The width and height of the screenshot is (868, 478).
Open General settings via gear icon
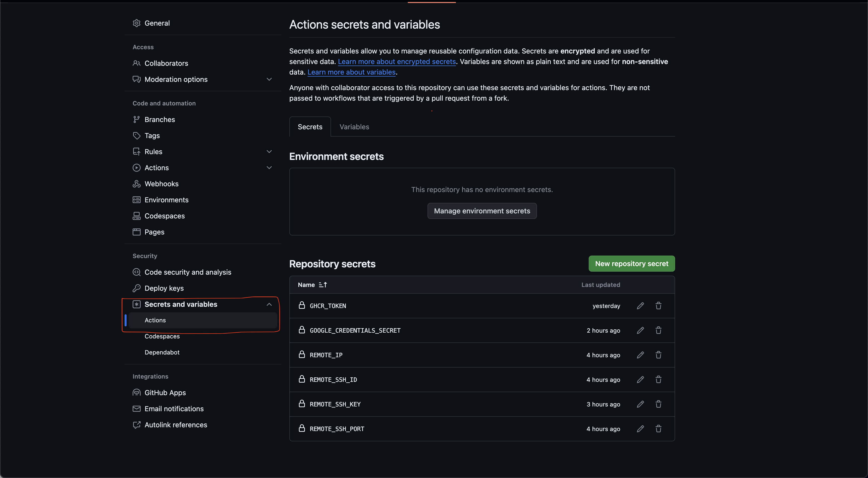pyautogui.click(x=136, y=23)
